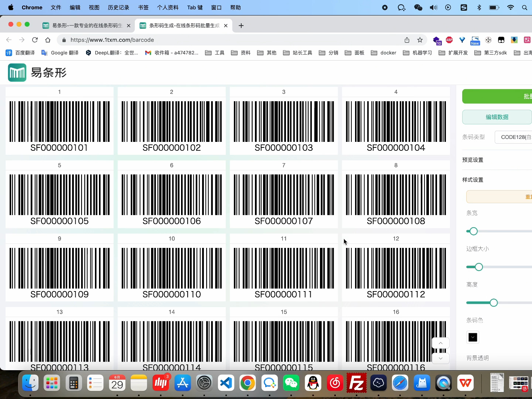Open docker bookmarks folder
This screenshot has width=532, height=399.
pyautogui.click(x=383, y=53)
